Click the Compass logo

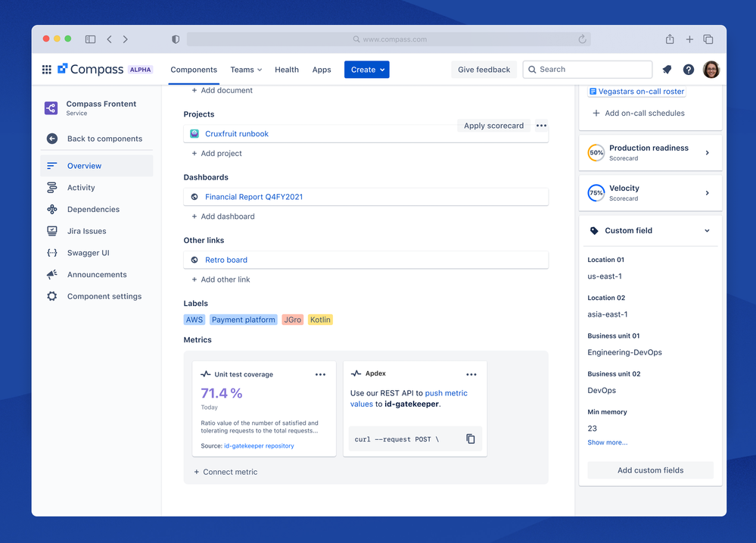tap(91, 70)
